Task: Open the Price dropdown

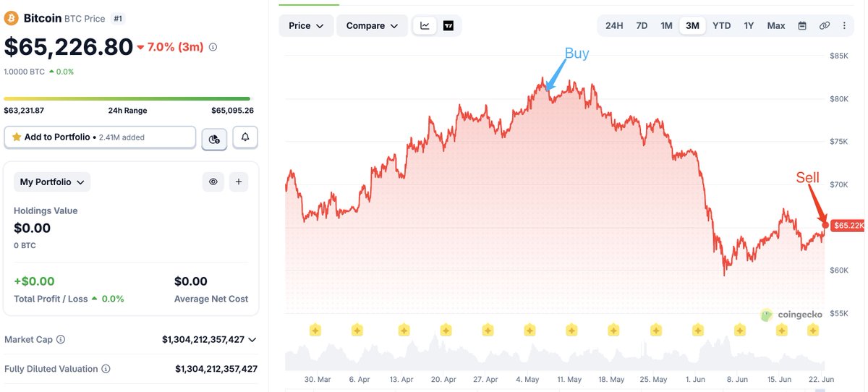Action: tap(307, 26)
